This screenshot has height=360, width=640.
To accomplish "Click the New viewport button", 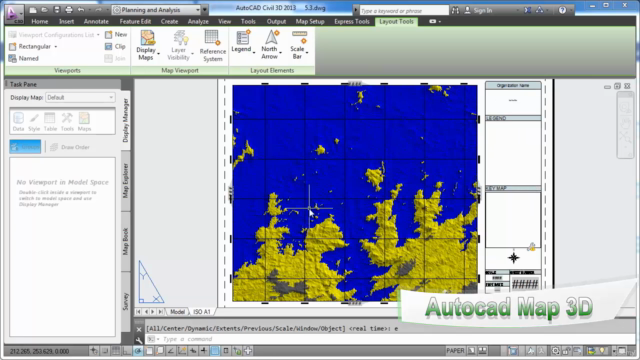I will tap(116, 35).
